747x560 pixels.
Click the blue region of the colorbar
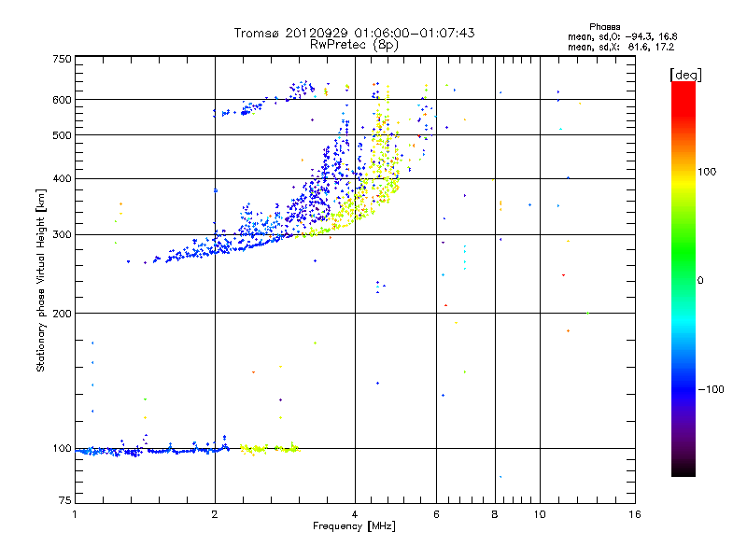pos(684,381)
